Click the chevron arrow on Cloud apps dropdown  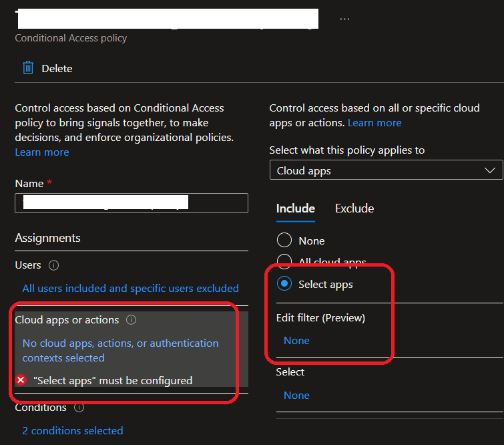[489, 170]
